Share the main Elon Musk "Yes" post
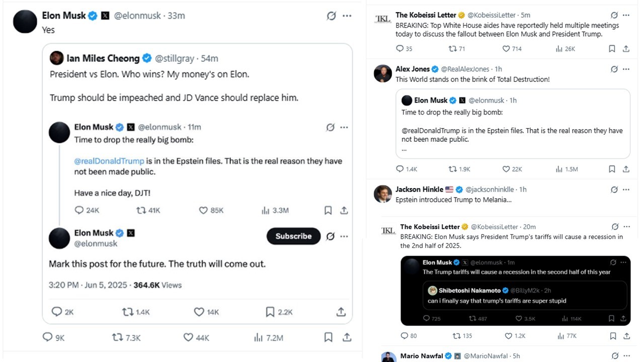 tap(347, 337)
